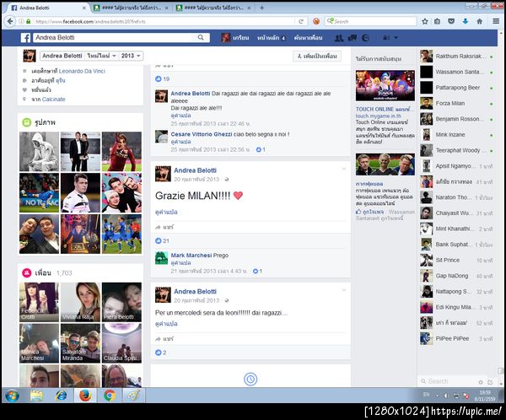Open the home link with badge 4
506x420 pixels.
[x=271, y=38]
